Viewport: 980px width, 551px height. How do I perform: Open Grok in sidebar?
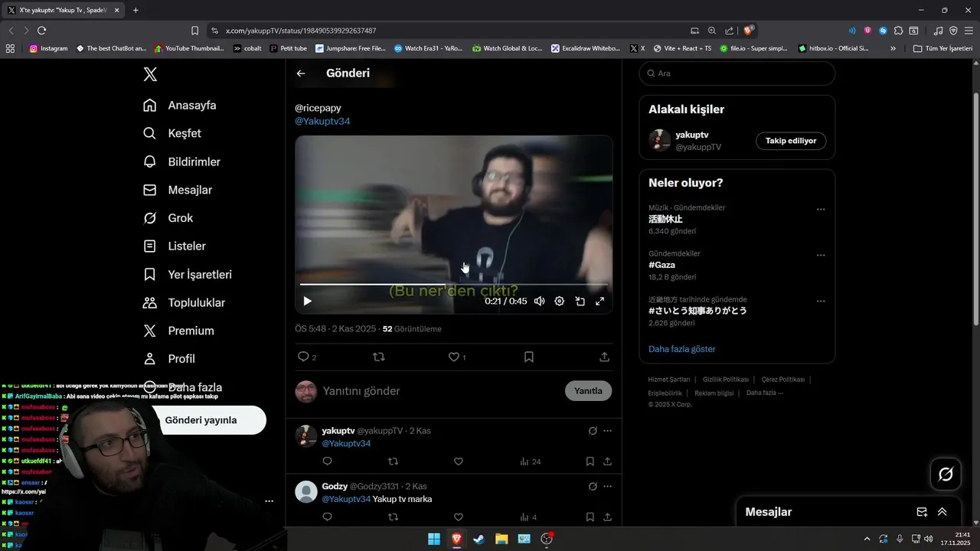(168, 218)
